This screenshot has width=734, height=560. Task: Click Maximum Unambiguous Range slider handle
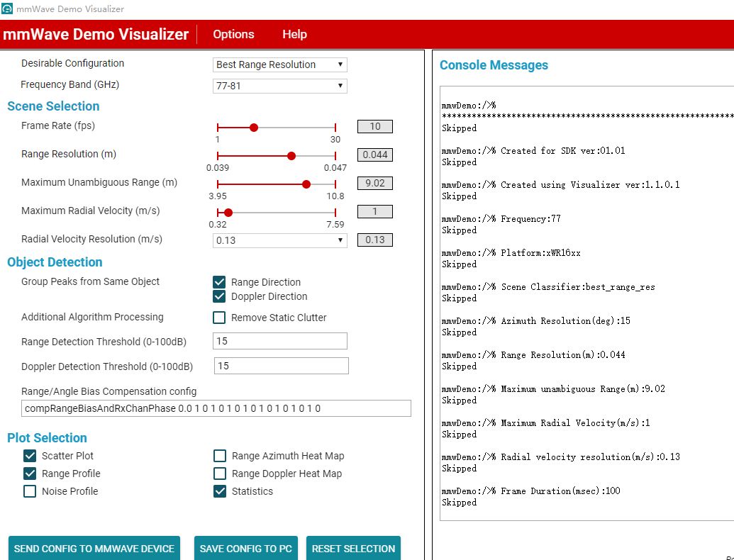click(306, 184)
